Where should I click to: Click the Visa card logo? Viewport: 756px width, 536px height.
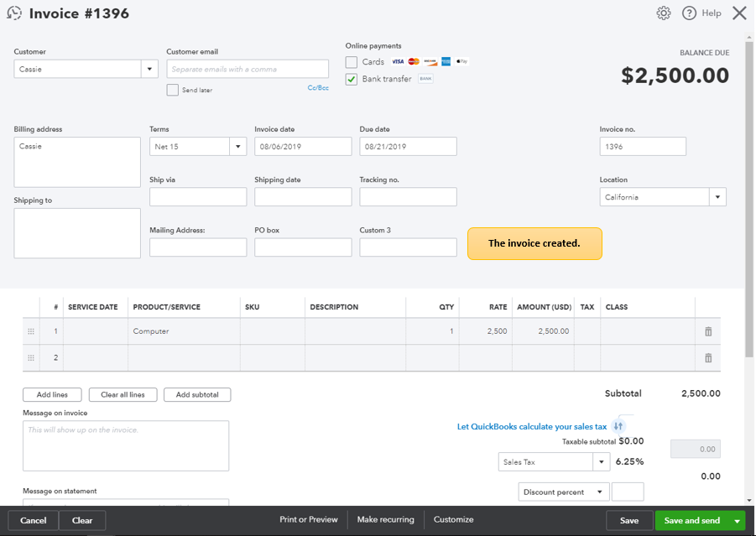[x=398, y=62]
